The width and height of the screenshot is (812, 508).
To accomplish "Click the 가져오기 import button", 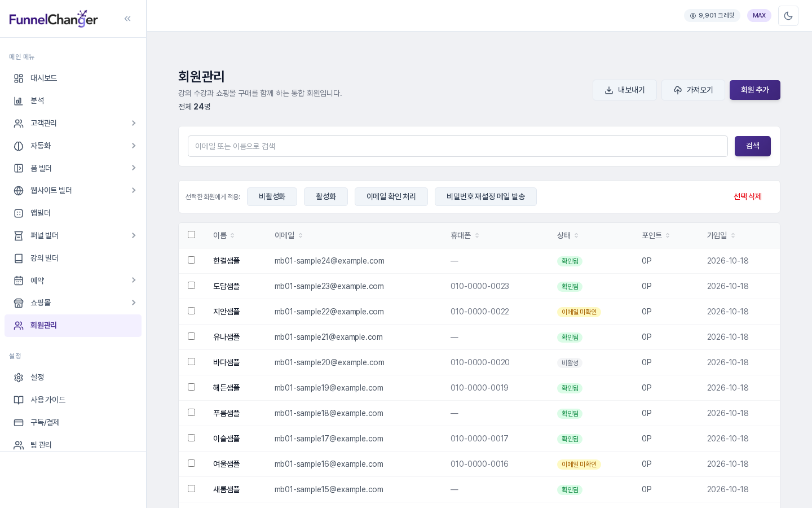I will click(693, 90).
